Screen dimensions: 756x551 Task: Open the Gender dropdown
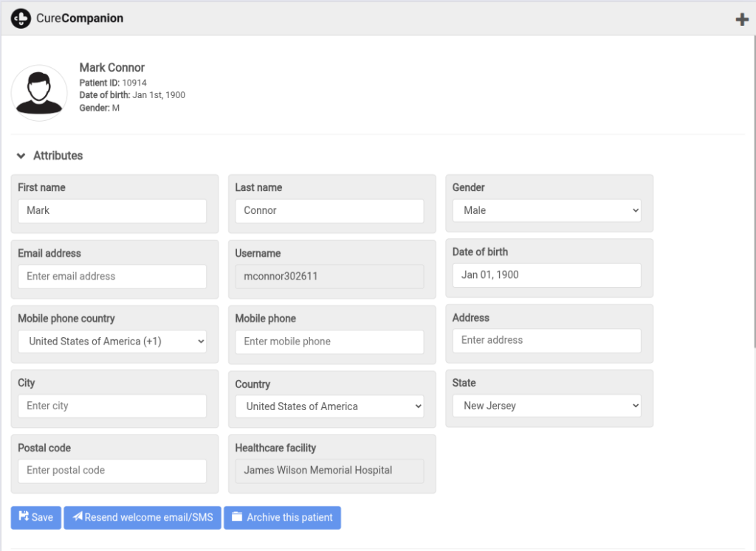(546, 210)
